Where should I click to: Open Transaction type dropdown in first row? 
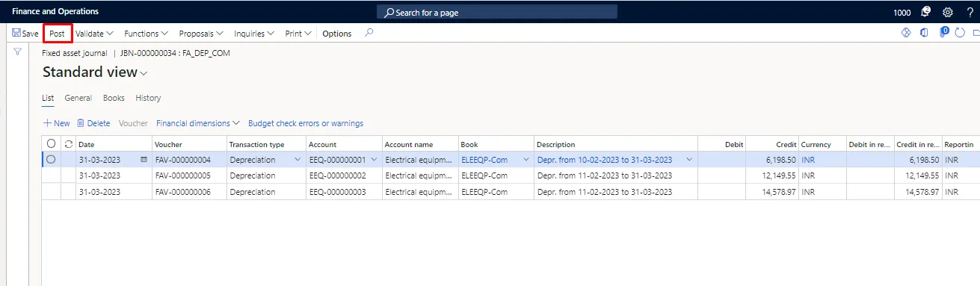click(298, 160)
